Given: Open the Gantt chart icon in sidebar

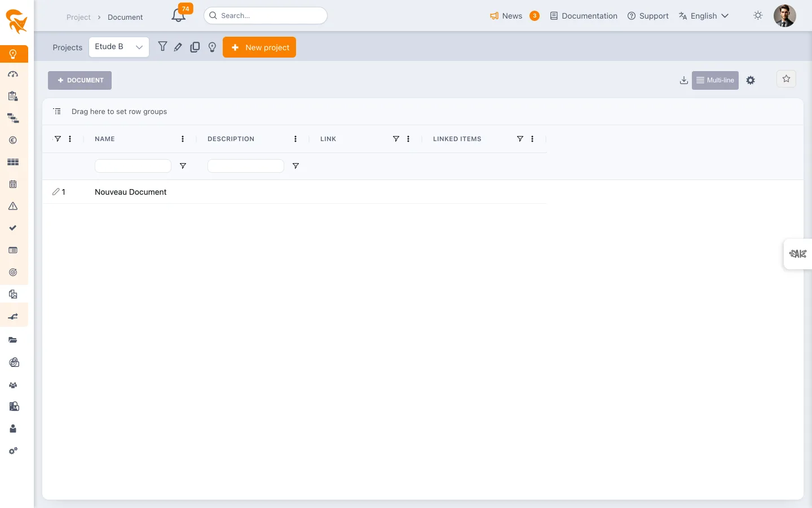Looking at the screenshot, I should click(x=13, y=119).
